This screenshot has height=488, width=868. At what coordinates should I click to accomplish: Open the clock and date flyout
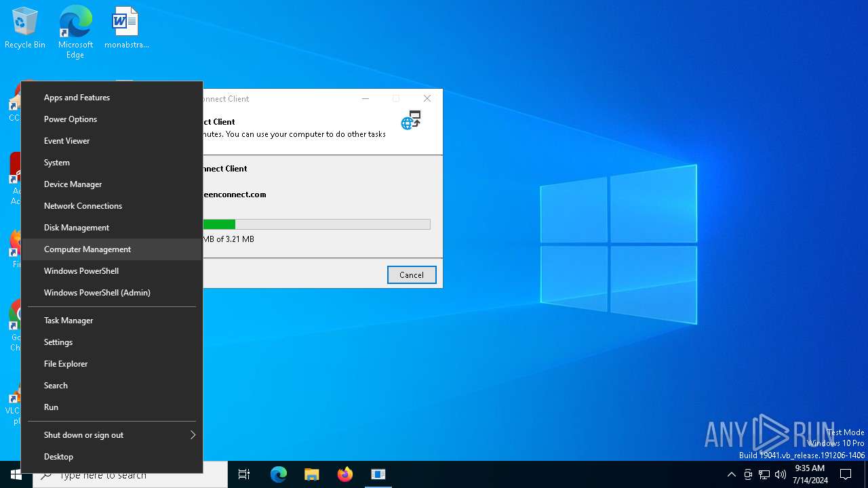[x=810, y=474]
